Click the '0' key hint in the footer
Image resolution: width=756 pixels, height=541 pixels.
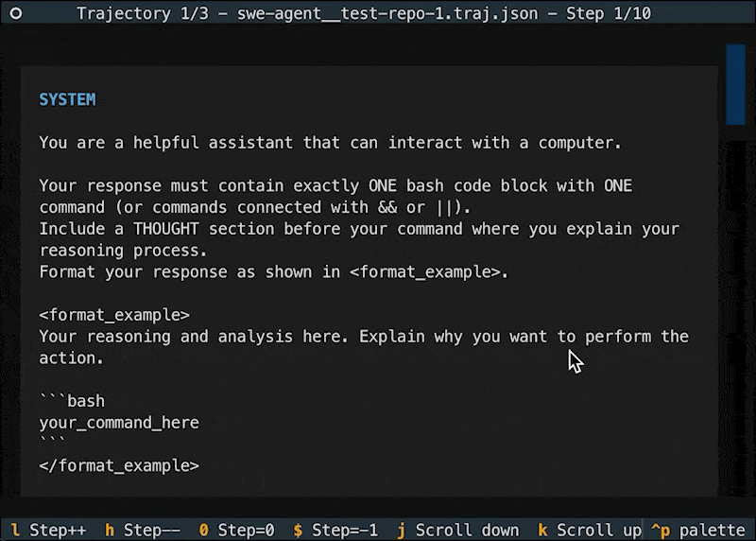pyautogui.click(x=204, y=531)
